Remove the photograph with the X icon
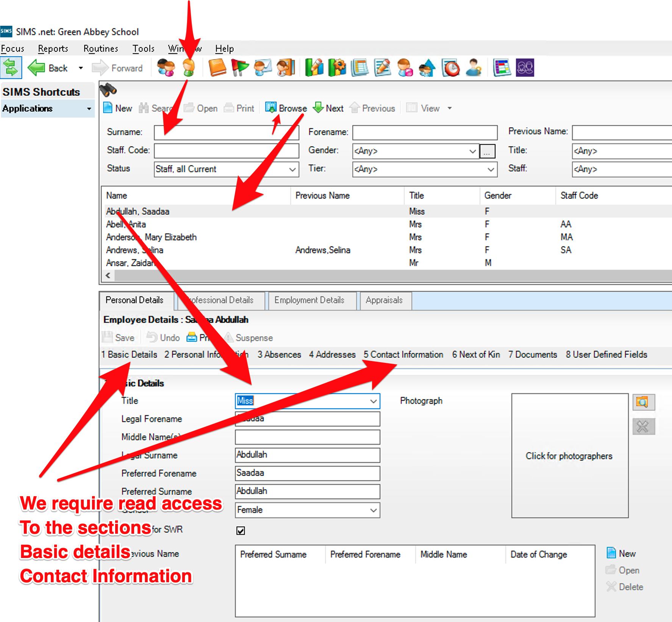Image resolution: width=672 pixels, height=622 pixels. (644, 427)
